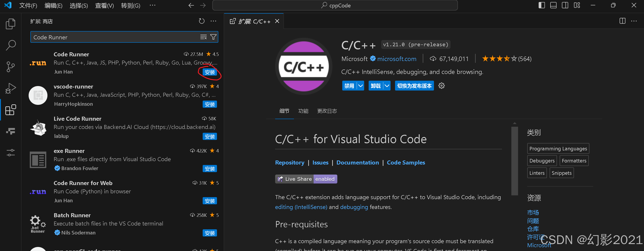This screenshot has width=644, height=251.
Task: Open the Run and Debug view
Action: (x=11, y=89)
